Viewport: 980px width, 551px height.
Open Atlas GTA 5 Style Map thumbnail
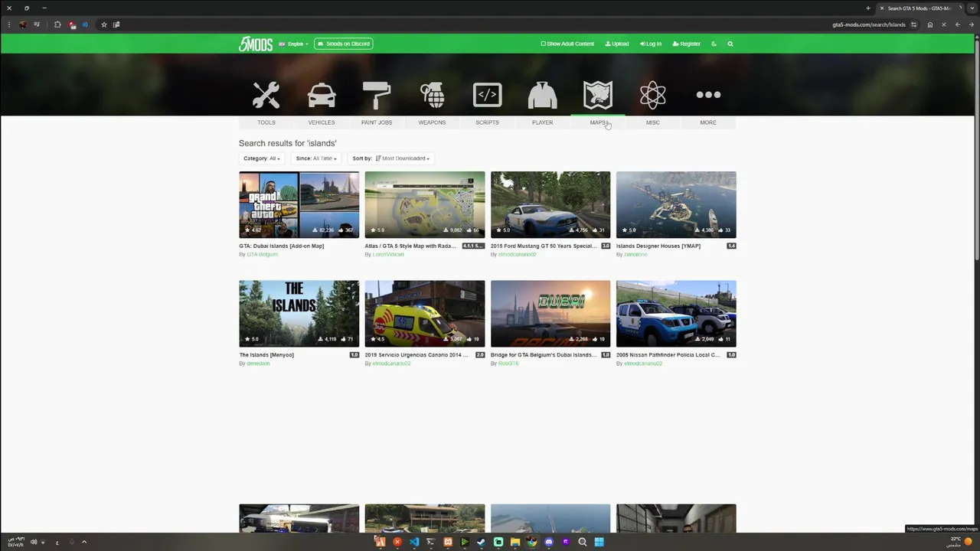(x=425, y=204)
